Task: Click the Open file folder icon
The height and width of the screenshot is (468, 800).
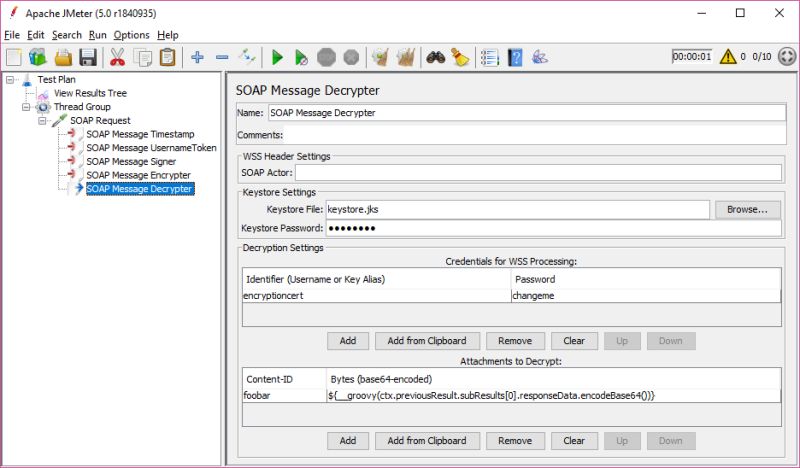Action: point(63,57)
